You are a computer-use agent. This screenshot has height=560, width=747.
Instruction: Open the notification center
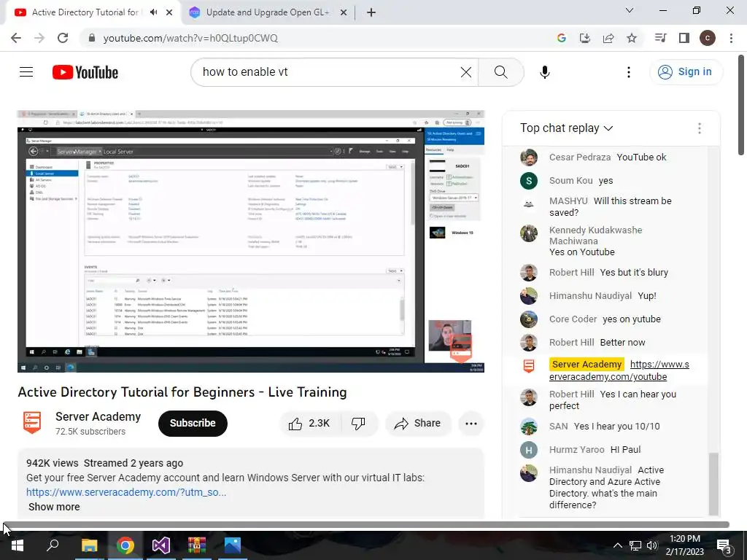(x=724, y=545)
